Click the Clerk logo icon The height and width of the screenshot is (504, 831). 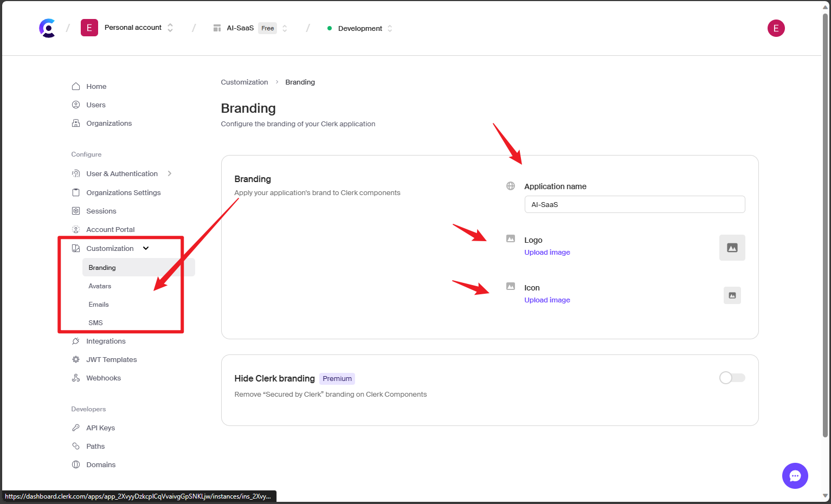(47, 28)
